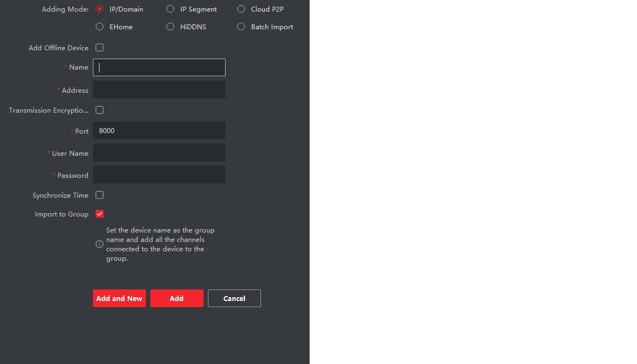
Task: Uncheck the Import to Group checkbox
Action: click(x=100, y=214)
